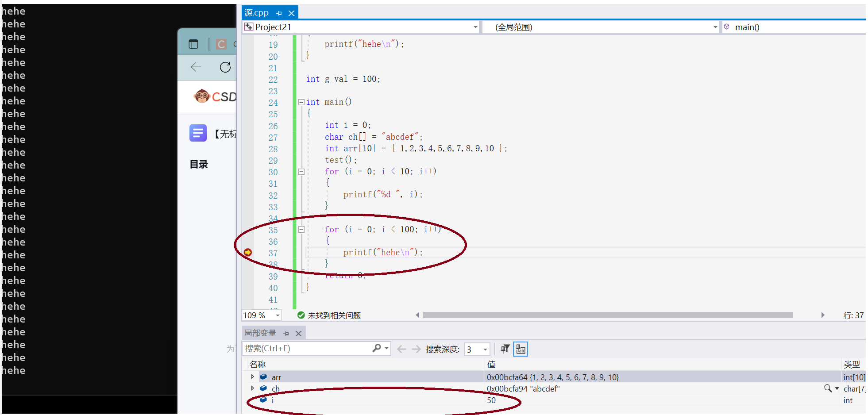Click the 值 column header
The image size is (868, 415).
(x=491, y=365)
